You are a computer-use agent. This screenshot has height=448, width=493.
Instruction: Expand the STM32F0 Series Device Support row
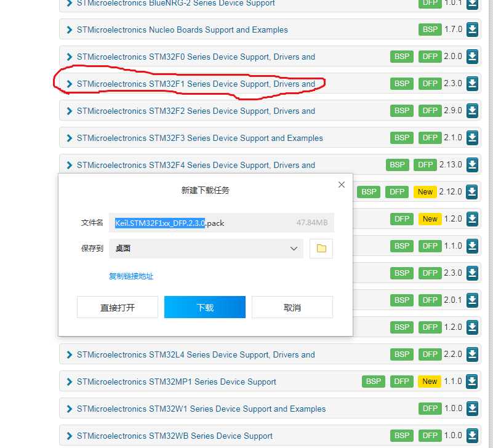70,57
